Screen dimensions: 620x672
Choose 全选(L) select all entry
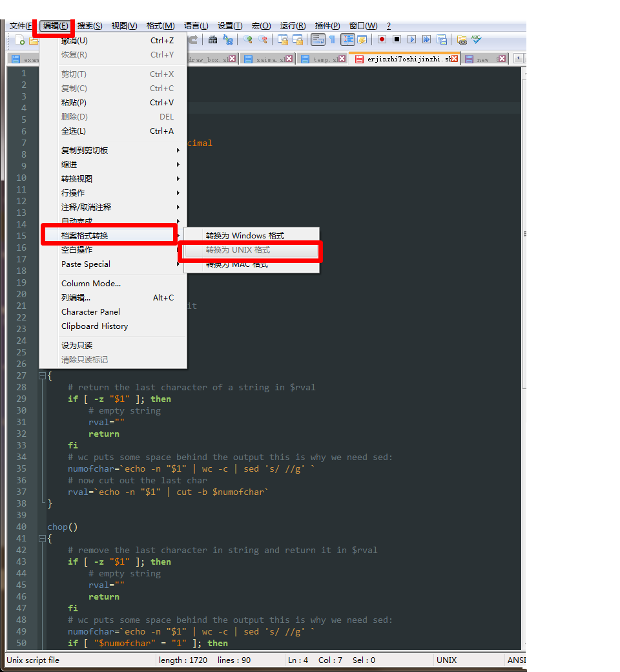(x=113, y=131)
